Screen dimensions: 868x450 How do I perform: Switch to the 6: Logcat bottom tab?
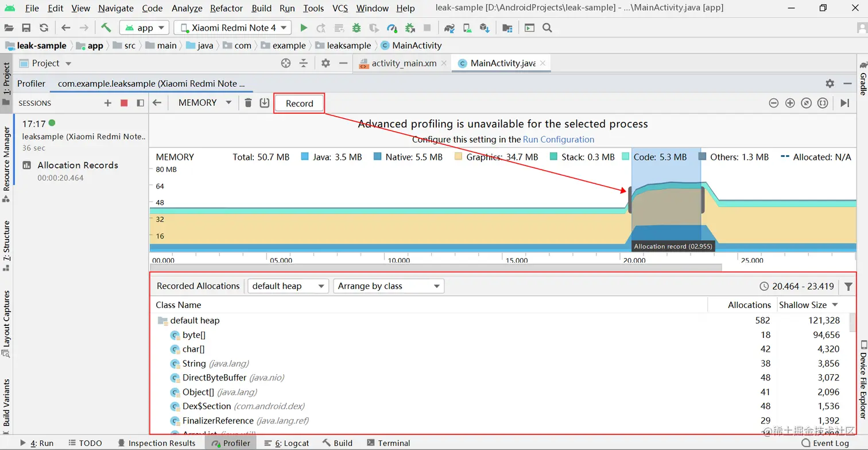coord(286,443)
